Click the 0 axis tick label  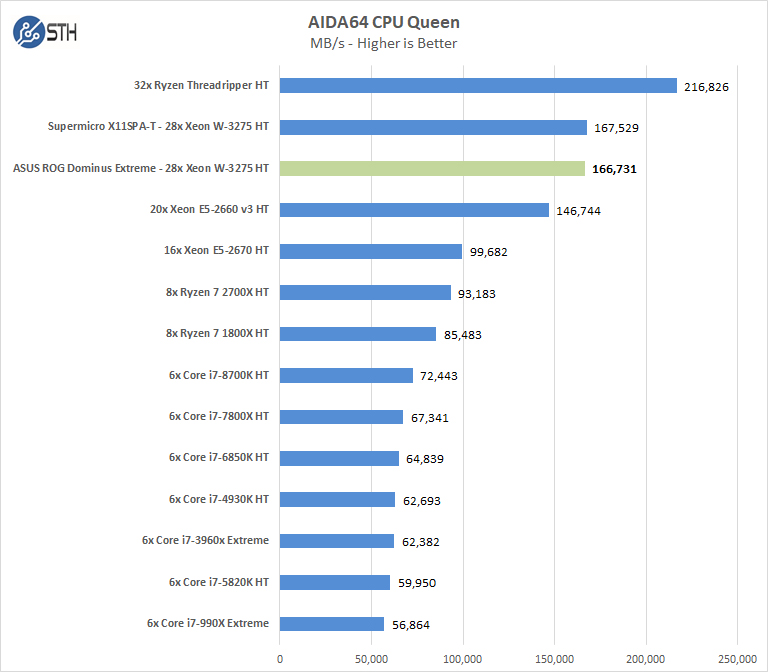click(280, 659)
